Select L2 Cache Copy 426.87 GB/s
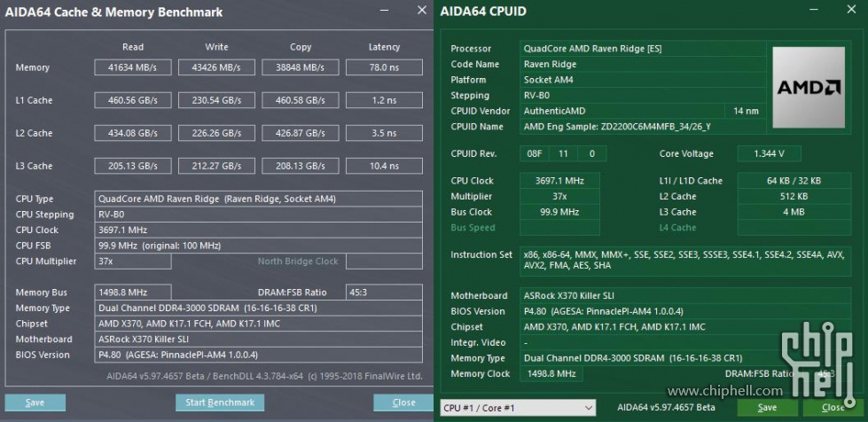868x422 pixels. tap(300, 133)
